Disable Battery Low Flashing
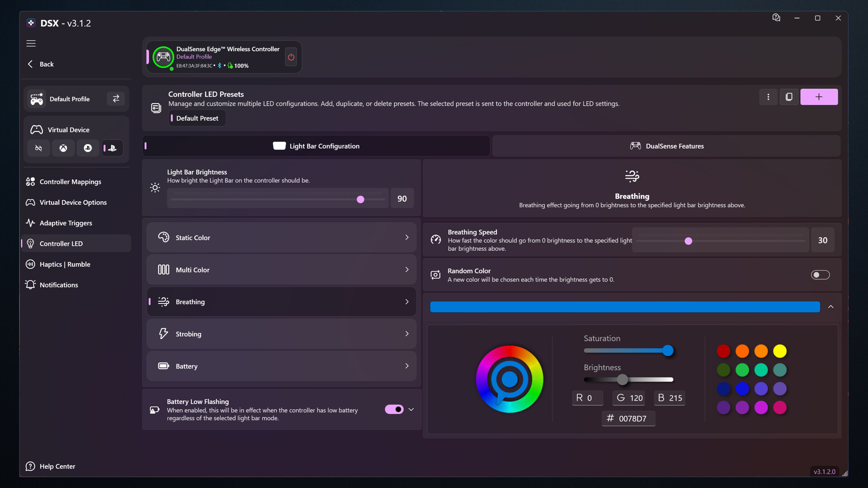868x488 pixels. pos(394,409)
